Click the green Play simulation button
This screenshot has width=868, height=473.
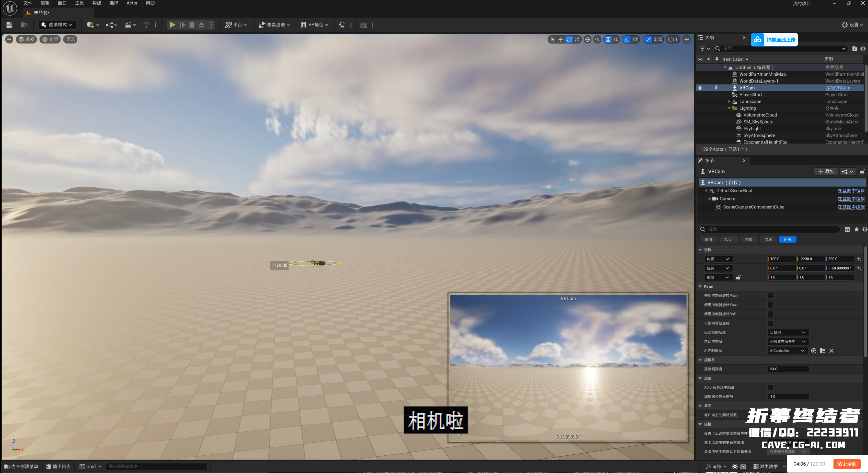pyautogui.click(x=172, y=25)
